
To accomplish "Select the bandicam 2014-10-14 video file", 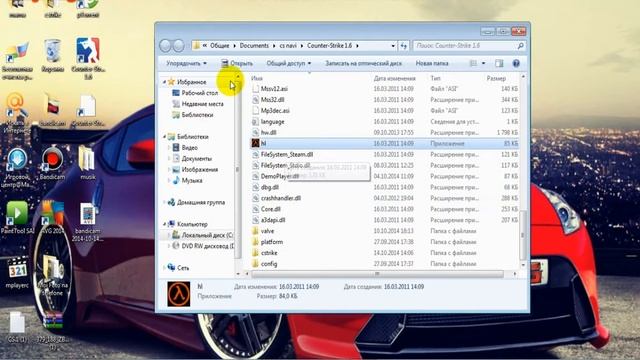I will coord(88,222).
